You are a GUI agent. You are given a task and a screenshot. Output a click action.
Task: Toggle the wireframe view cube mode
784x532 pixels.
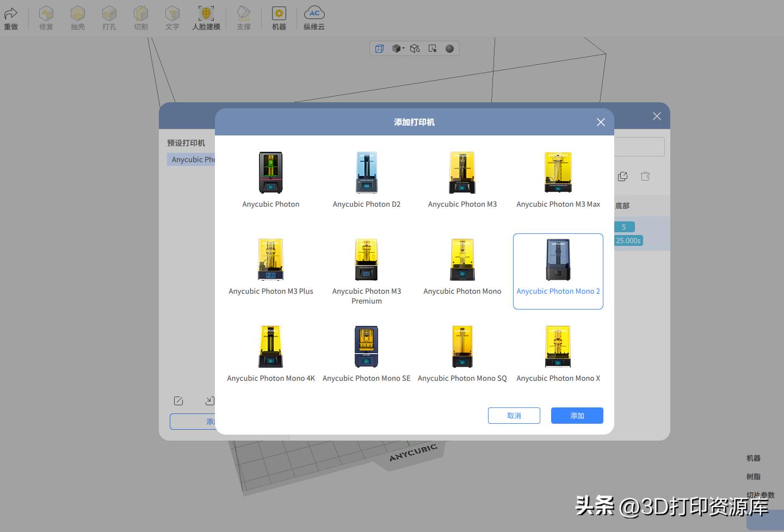point(379,48)
